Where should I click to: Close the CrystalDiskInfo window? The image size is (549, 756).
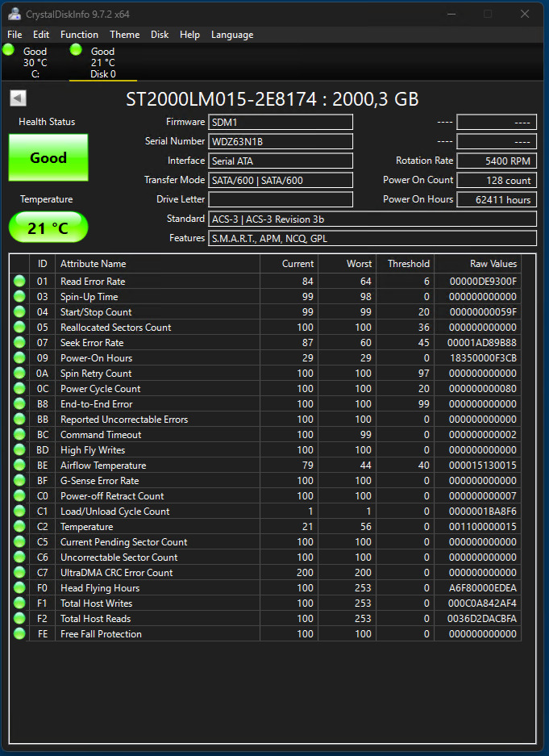coord(525,14)
